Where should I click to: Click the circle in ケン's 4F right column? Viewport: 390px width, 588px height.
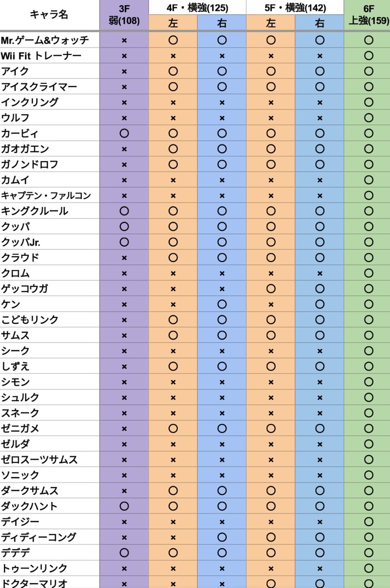222,304
